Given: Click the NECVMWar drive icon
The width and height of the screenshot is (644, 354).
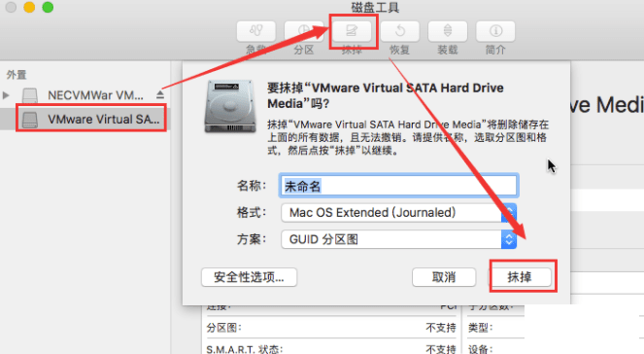Looking at the screenshot, I should click(x=30, y=95).
